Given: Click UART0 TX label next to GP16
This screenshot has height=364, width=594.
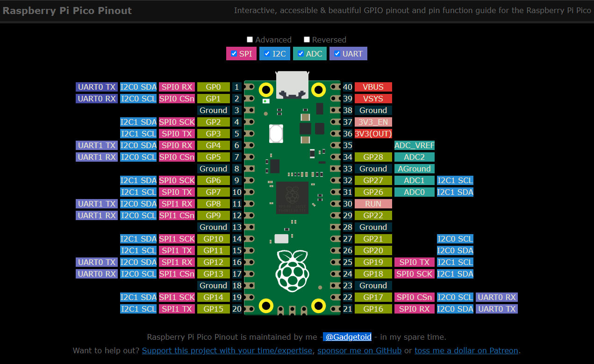Looking at the screenshot, I should click(x=497, y=309).
